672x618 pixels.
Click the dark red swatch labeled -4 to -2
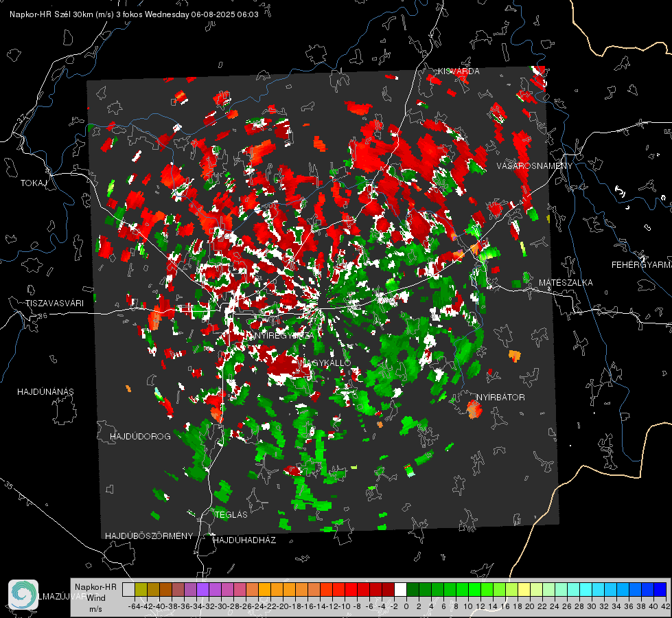pos(388,590)
